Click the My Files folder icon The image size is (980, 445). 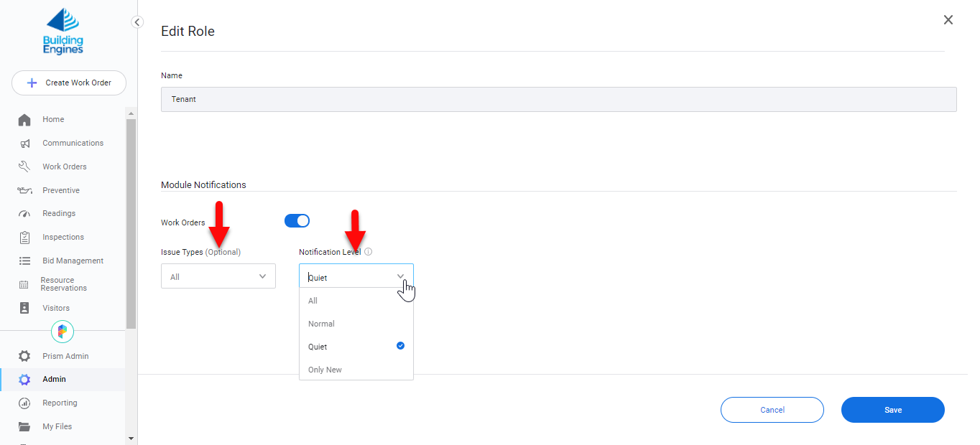click(x=24, y=426)
